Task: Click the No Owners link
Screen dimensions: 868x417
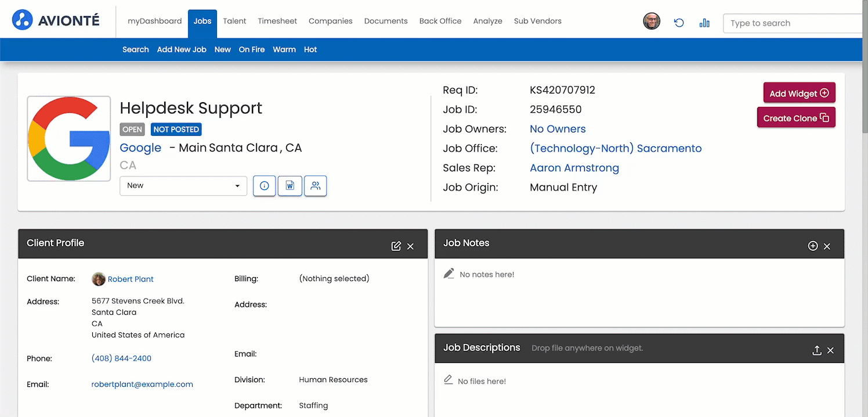Action: click(558, 129)
